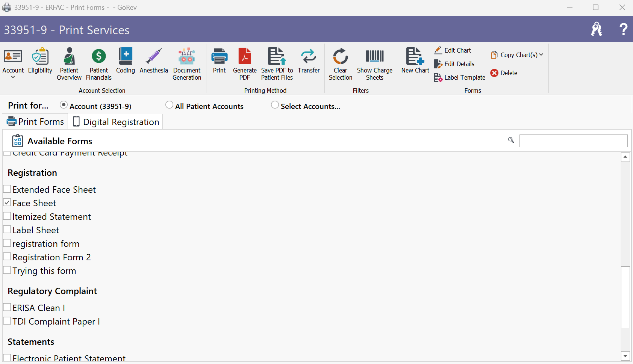Image resolution: width=633 pixels, height=364 pixels.
Task: Click the Print for... label
Action: [28, 106]
